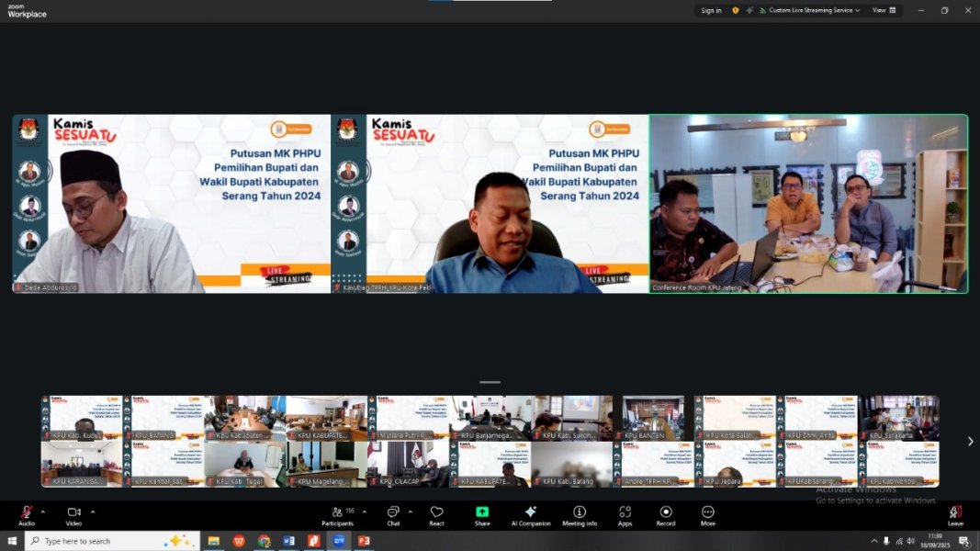Open the React emoji button
The height and width of the screenshot is (551, 980).
(x=436, y=513)
